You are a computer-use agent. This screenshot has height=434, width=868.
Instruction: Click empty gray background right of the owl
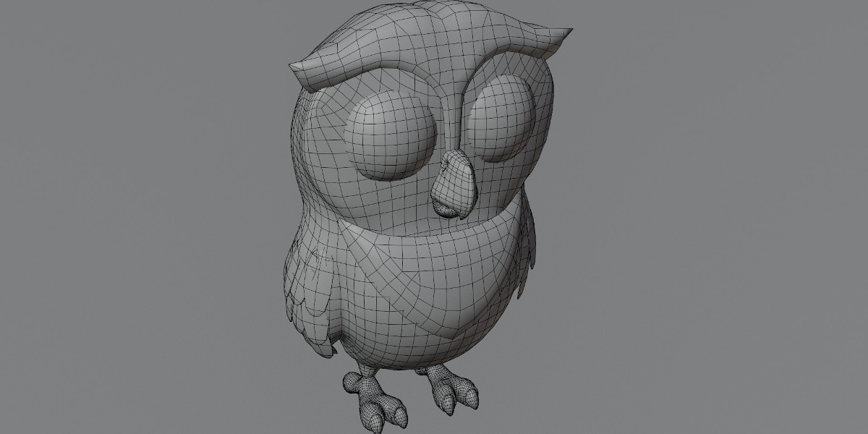pos(723,217)
